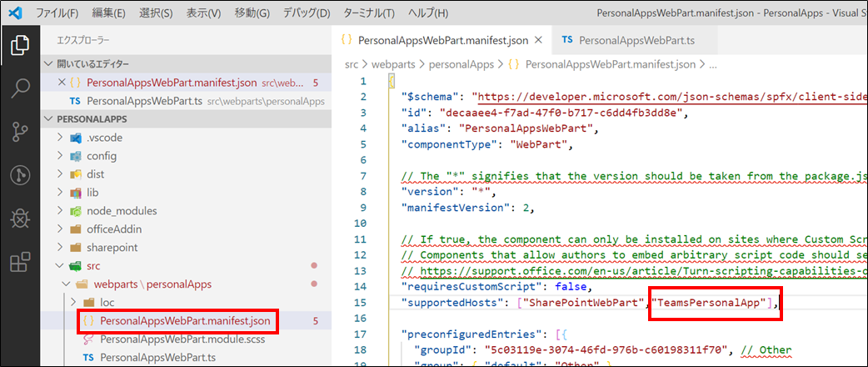
Task: Click the JSON braces icon in breadcrumb
Action: pos(514,65)
